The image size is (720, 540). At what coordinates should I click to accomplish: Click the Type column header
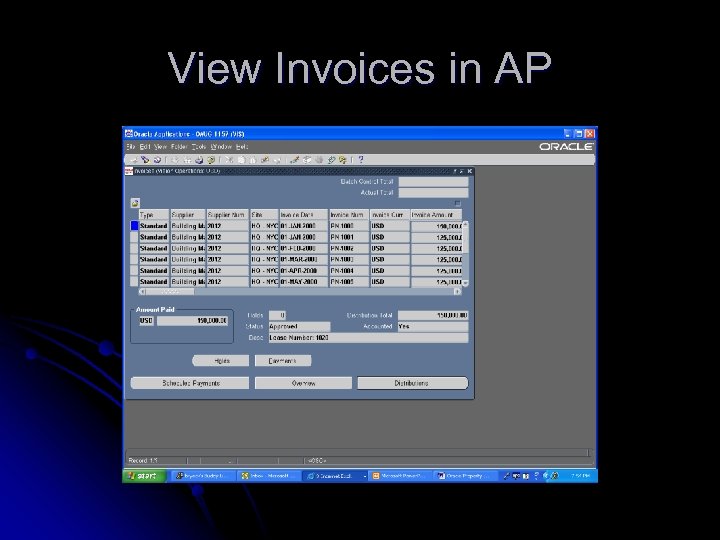click(154, 214)
